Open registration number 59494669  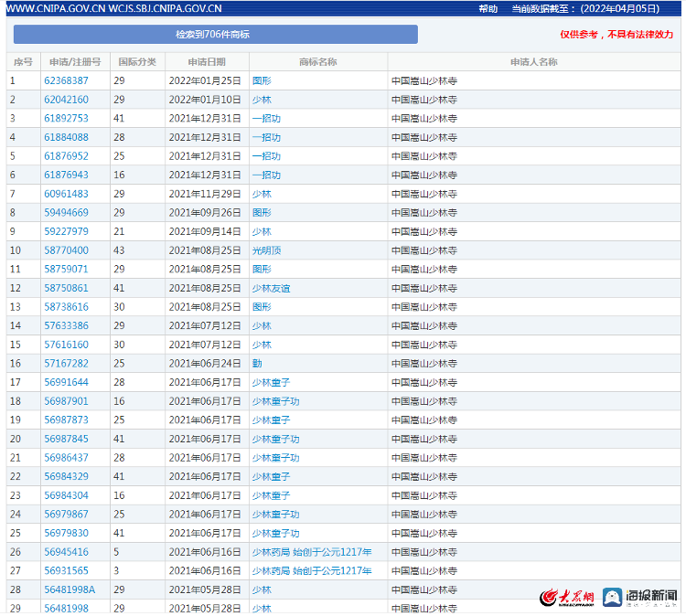pyautogui.click(x=66, y=212)
